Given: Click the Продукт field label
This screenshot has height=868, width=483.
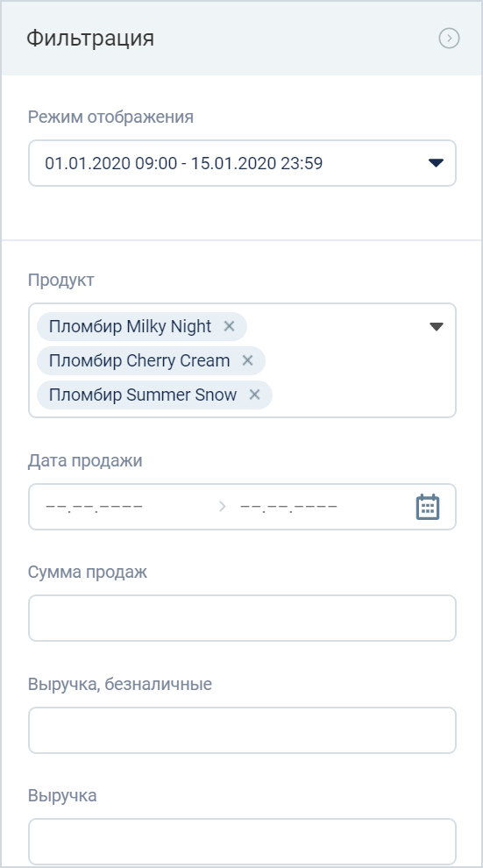Looking at the screenshot, I should pyautogui.click(x=60, y=280).
